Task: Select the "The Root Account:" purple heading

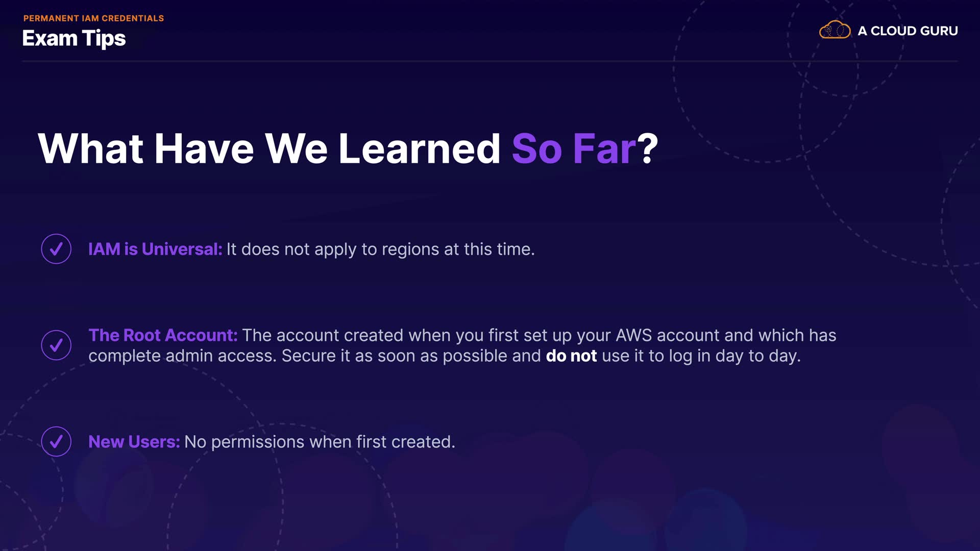Action: (163, 335)
